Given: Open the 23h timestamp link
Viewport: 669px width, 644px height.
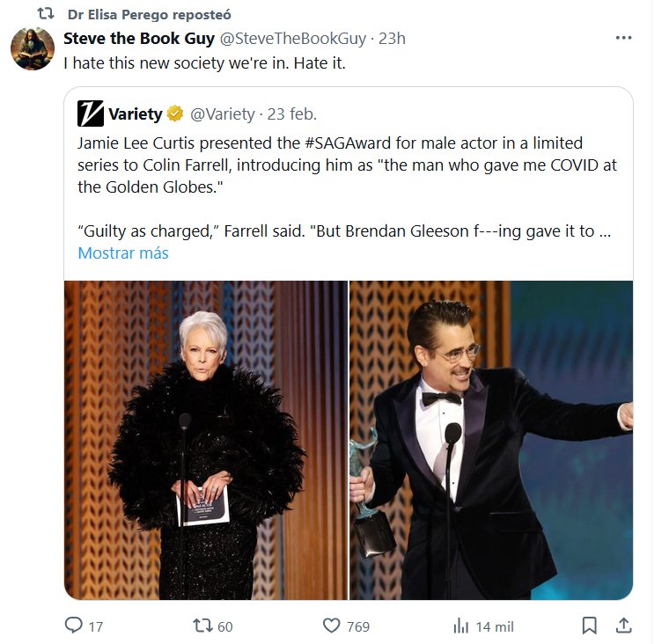Looking at the screenshot, I should [392, 39].
